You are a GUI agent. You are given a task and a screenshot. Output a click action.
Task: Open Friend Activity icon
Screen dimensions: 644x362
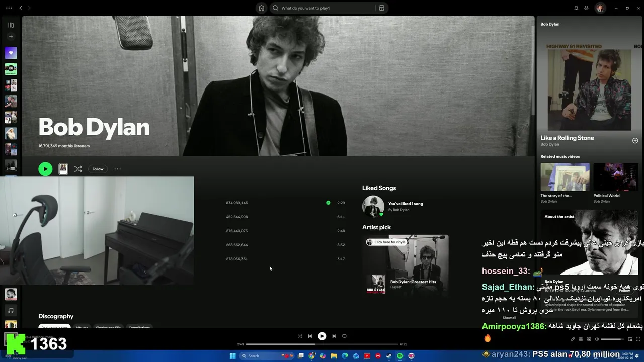coord(586,8)
